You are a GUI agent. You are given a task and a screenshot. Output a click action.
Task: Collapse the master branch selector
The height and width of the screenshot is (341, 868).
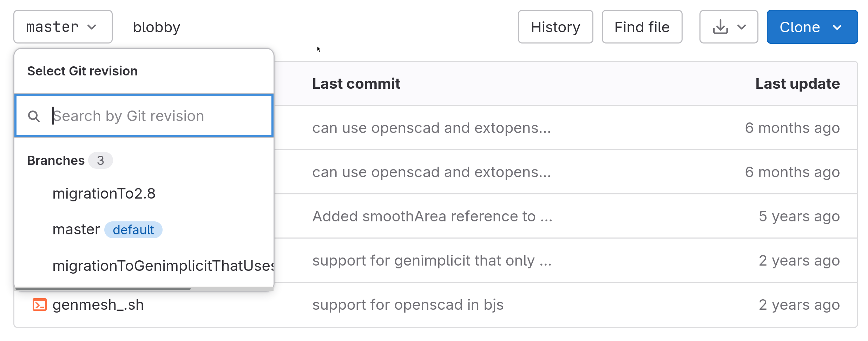[x=63, y=27]
